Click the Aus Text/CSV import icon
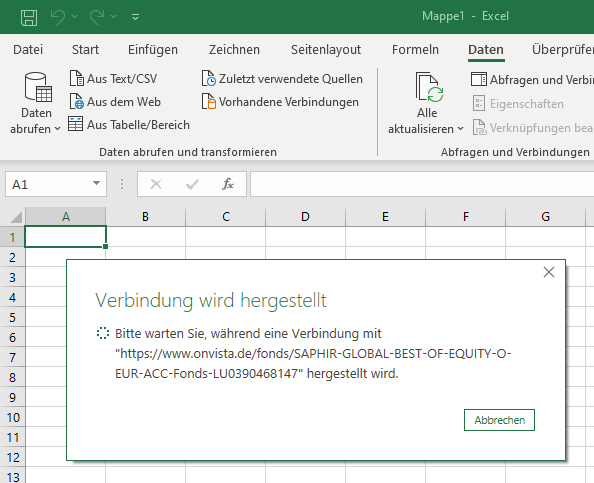594x483 pixels. coord(77,78)
